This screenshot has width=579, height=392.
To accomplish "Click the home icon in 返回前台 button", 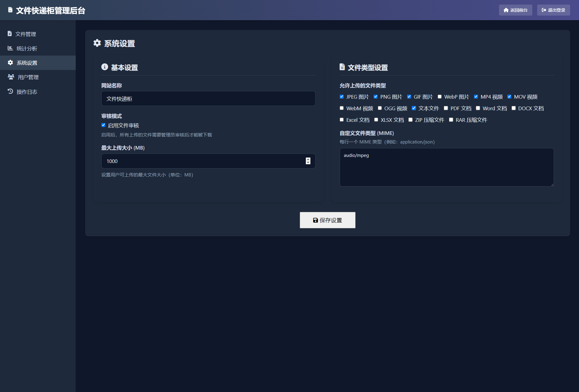I will (x=506, y=10).
